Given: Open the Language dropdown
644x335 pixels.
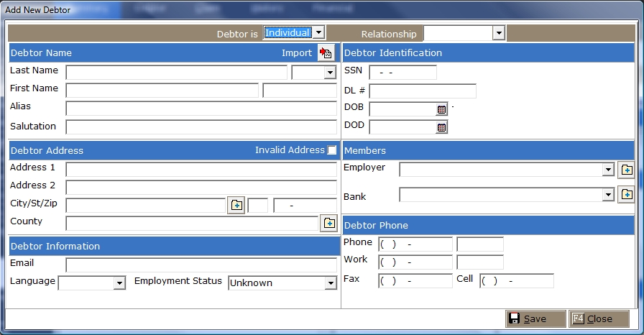Looking at the screenshot, I should point(119,283).
